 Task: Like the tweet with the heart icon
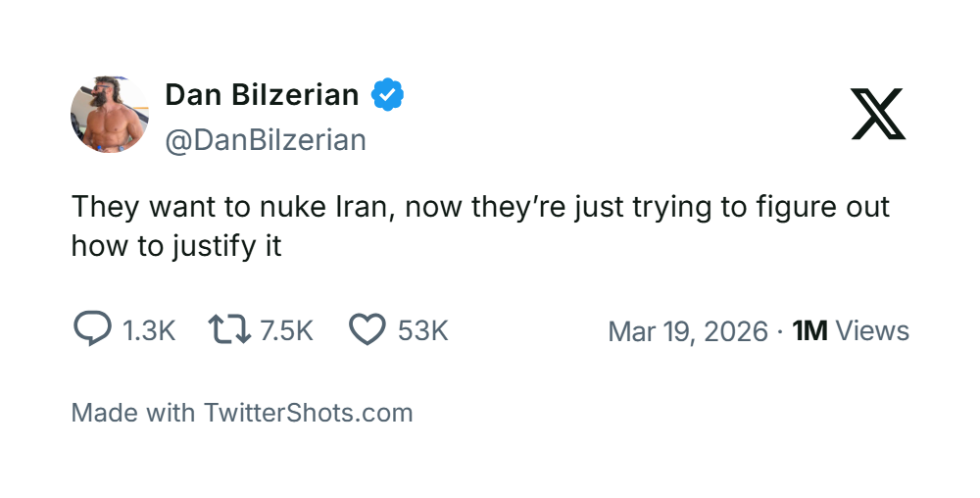367,329
